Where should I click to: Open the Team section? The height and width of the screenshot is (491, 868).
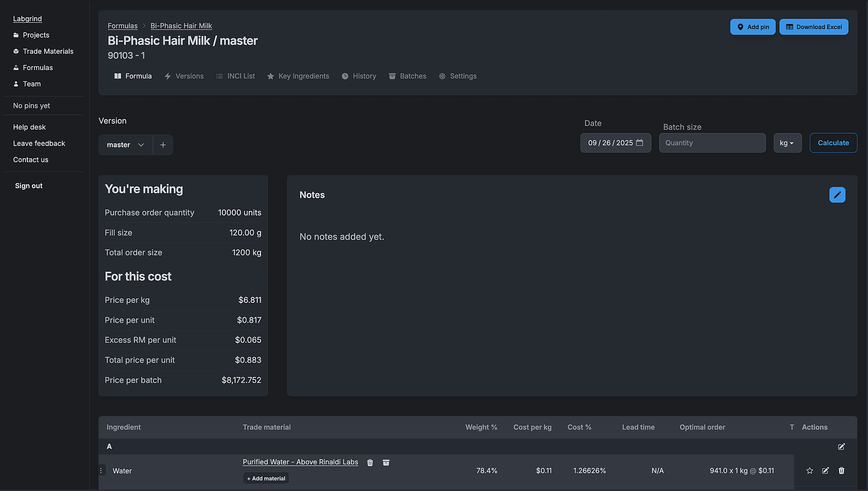click(31, 84)
